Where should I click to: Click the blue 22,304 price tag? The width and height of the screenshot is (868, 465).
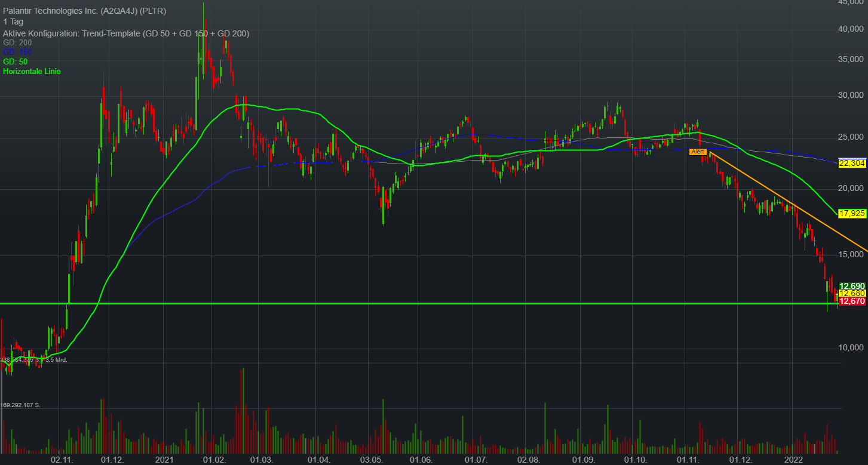852,163
